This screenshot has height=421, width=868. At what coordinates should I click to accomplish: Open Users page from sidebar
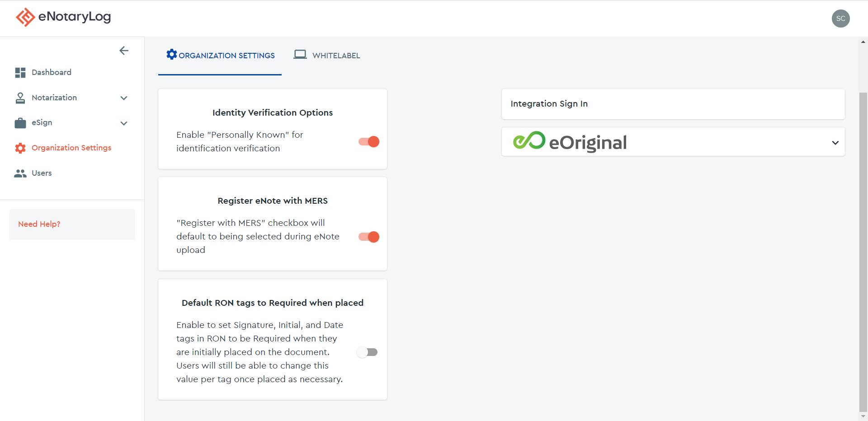[x=42, y=173]
